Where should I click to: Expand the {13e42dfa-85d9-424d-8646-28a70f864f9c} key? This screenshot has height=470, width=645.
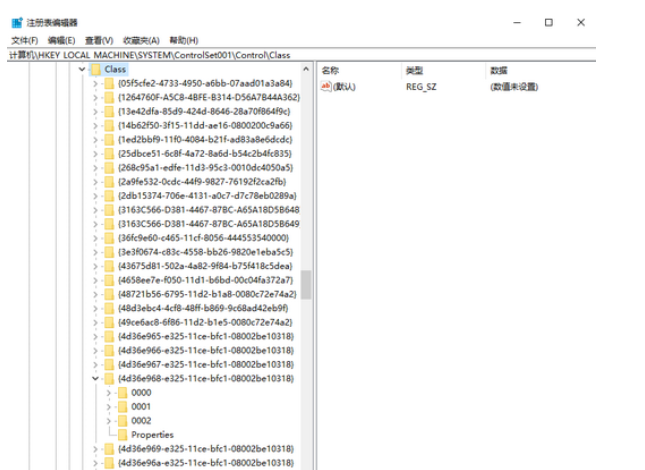pos(95,111)
